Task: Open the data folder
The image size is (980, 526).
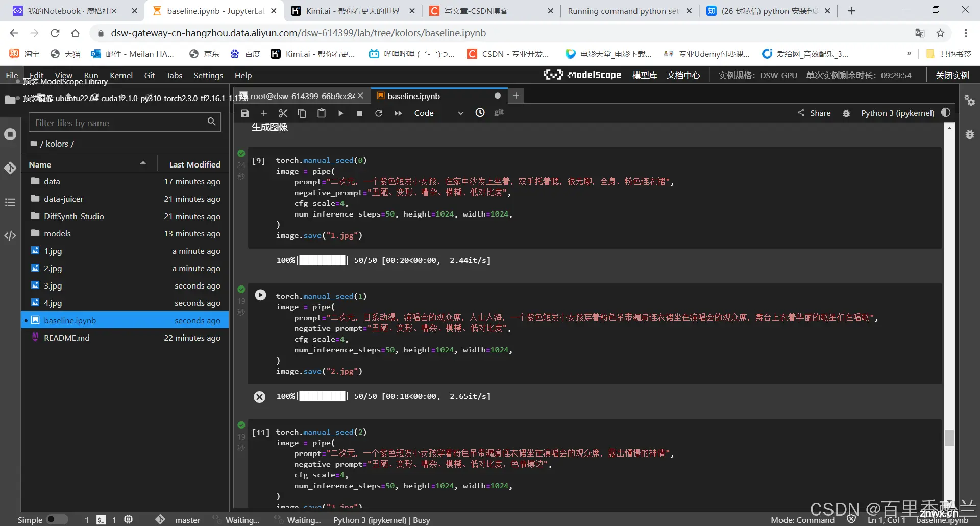Action: pos(125,181)
